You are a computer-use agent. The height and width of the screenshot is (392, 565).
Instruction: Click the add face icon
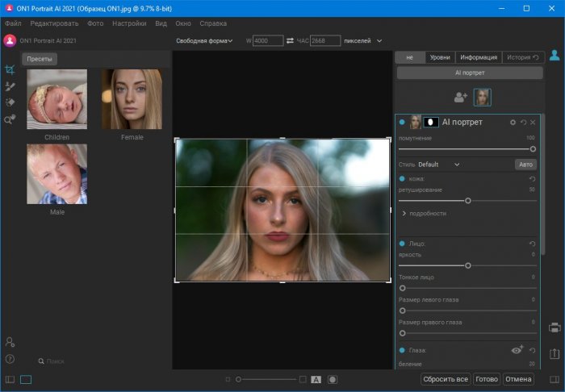pos(460,98)
